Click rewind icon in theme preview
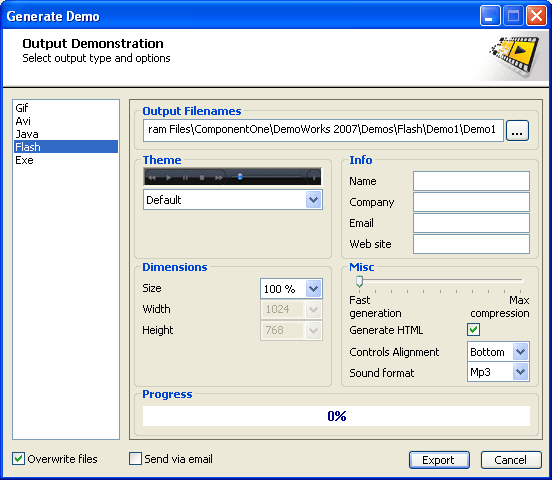This screenshot has height=480, width=552. (152, 177)
